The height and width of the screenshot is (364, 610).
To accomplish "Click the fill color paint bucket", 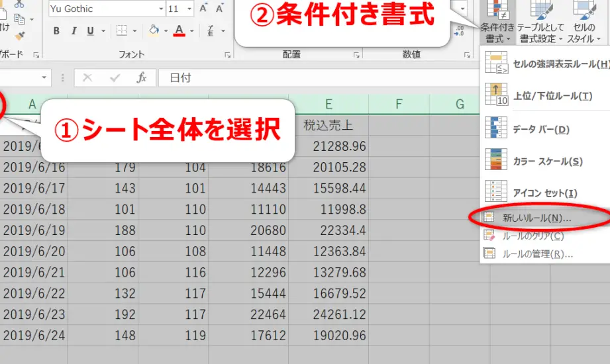I will pos(153,31).
